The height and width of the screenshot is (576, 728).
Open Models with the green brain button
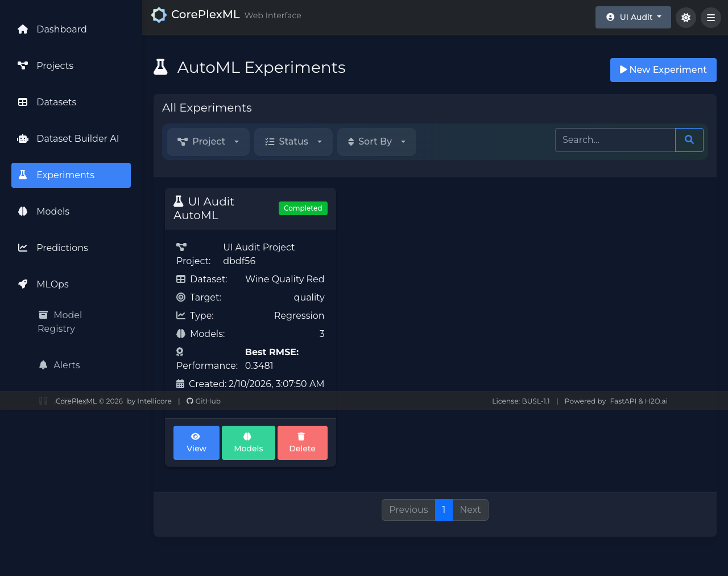(x=248, y=443)
